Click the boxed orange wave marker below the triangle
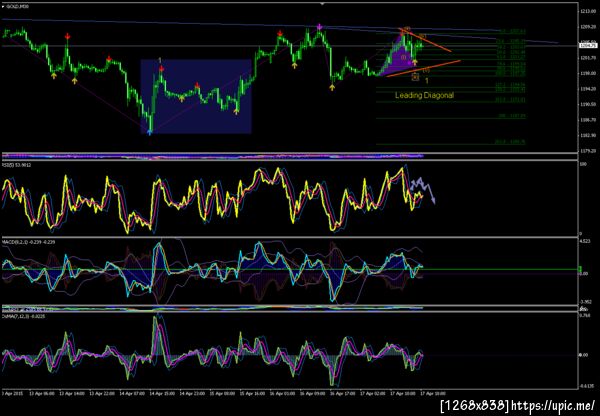600x416 pixels. click(x=415, y=78)
